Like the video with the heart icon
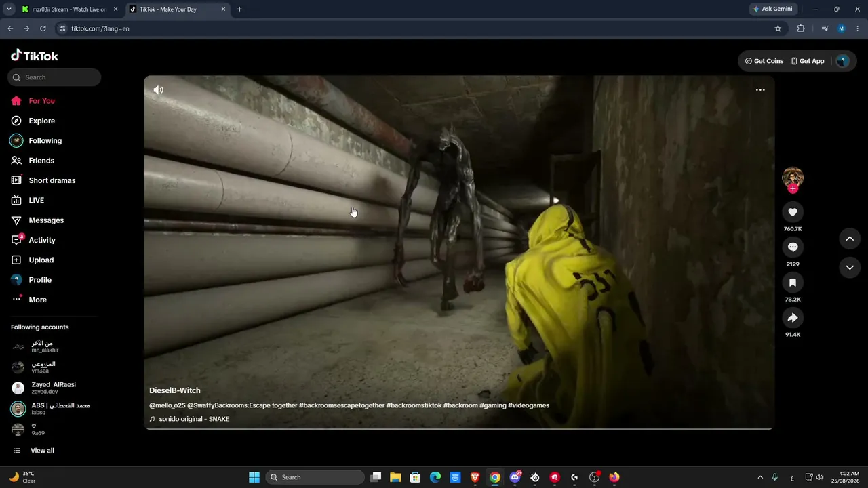Viewport: 868px width, 488px height. pos(793,212)
